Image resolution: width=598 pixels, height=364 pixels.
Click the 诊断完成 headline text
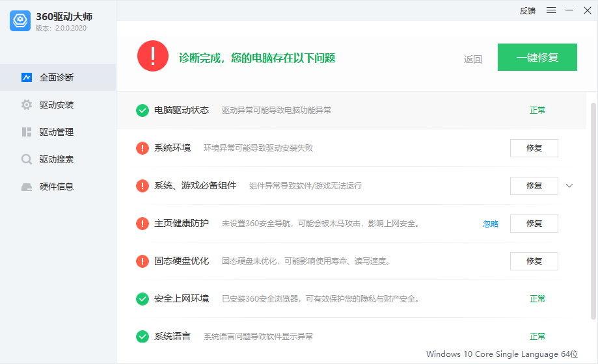point(257,58)
